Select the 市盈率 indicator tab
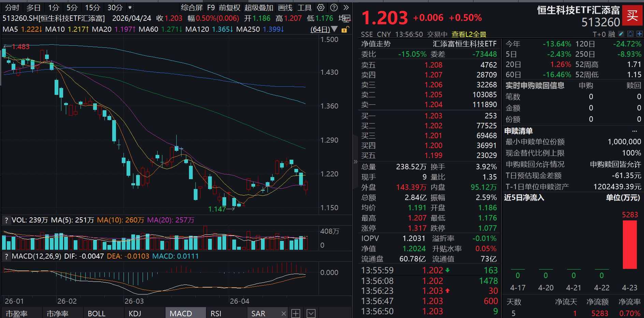Viewport: 644px width, 318px height. [17, 314]
